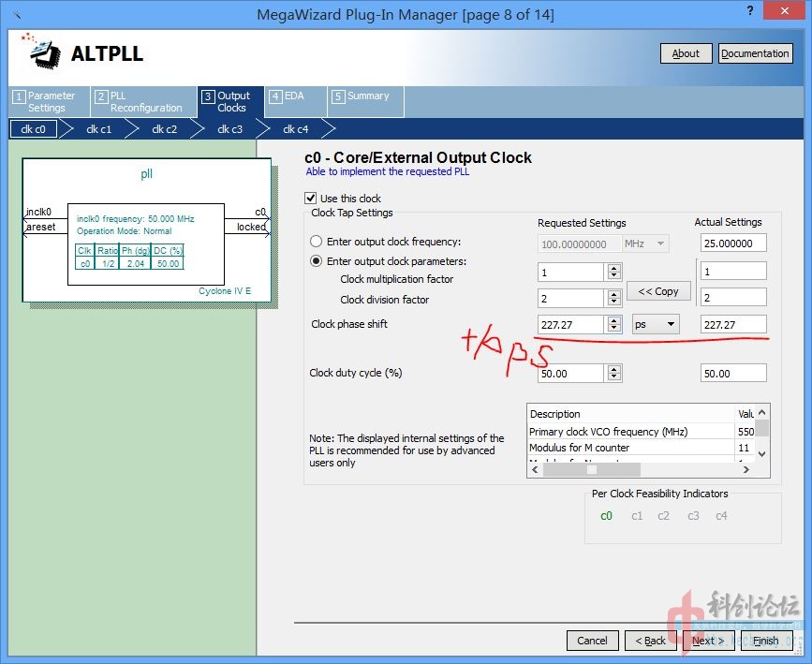Select the clk c2 sub-tab
The height and width of the screenshot is (664, 812).
164,129
